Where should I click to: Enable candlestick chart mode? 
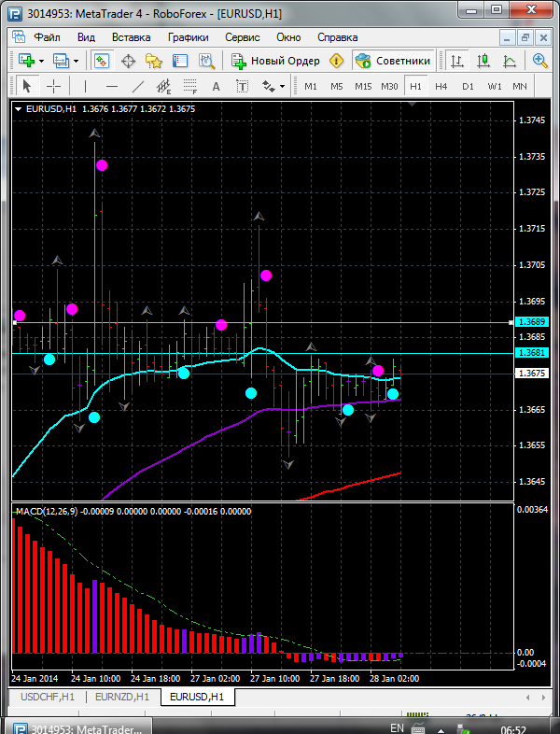[483, 61]
